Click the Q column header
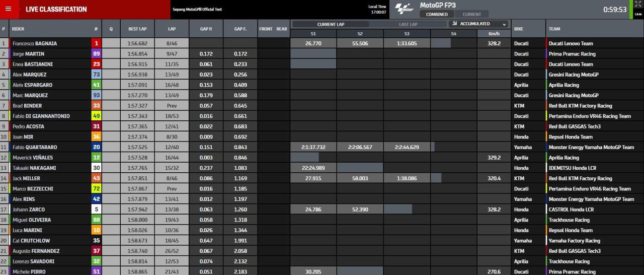This screenshot has width=644, height=275. click(111, 29)
